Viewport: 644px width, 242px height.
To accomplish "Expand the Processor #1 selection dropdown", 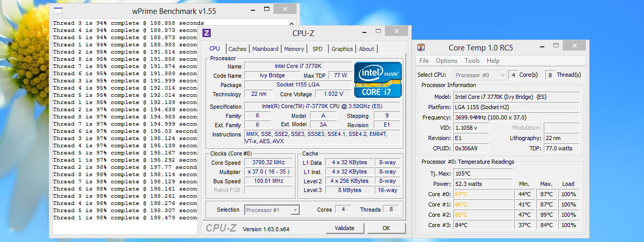I will click(x=295, y=210).
